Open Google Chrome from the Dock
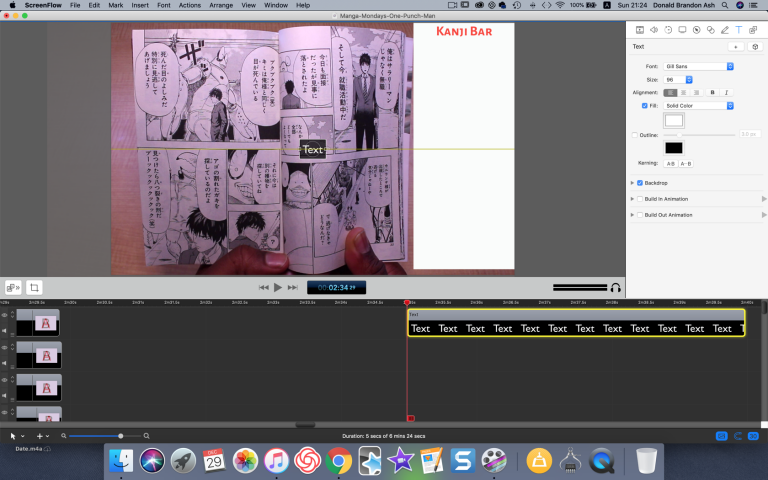This screenshot has width=768, height=480. [x=338, y=461]
